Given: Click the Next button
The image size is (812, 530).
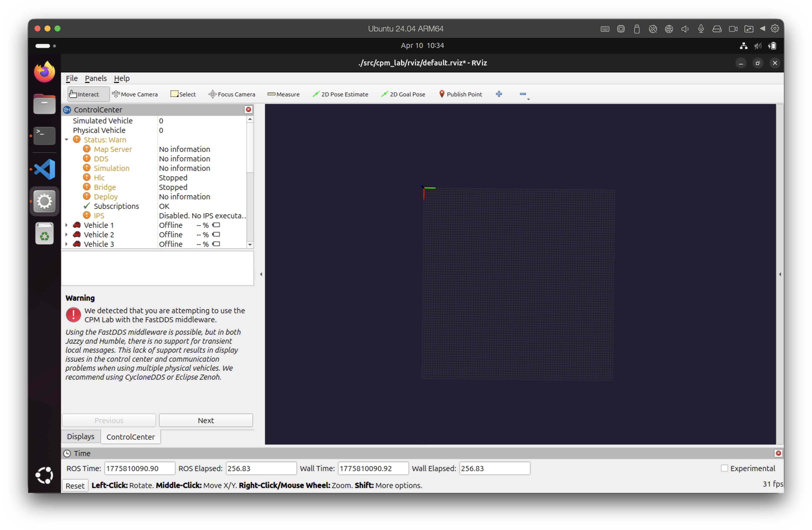Looking at the screenshot, I should [206, 420].
